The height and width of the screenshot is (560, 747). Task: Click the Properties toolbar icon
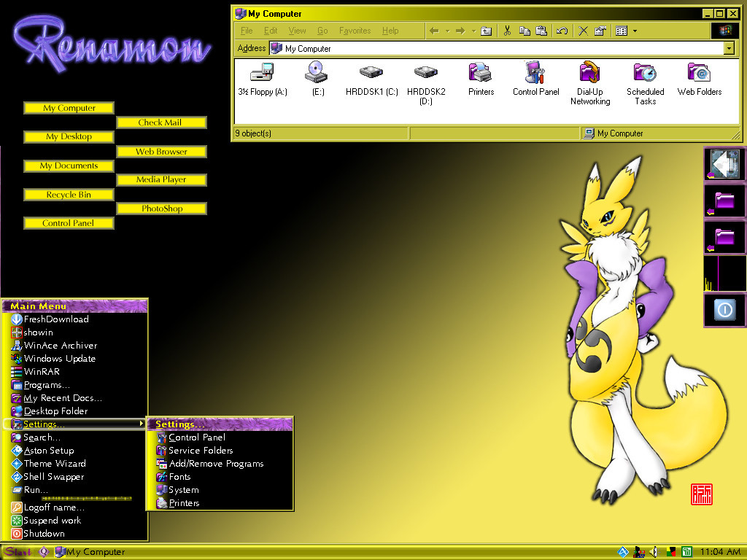[600, 31]
